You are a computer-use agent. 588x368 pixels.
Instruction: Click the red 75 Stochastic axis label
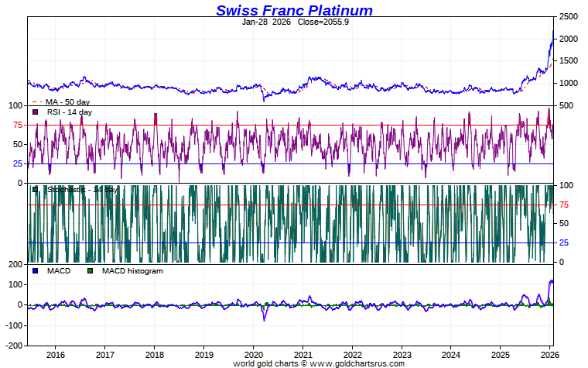click(564, 205)
